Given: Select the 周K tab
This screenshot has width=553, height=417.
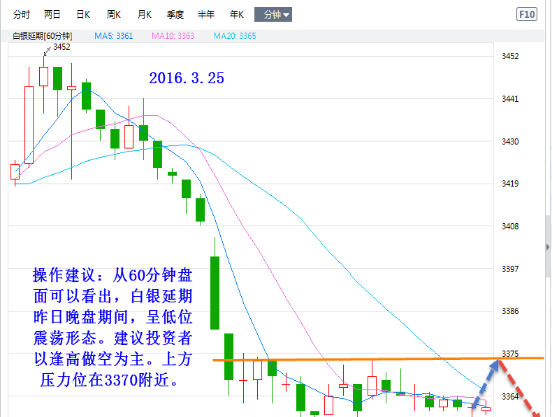Looking at the screenshot, I should (114, 15).
